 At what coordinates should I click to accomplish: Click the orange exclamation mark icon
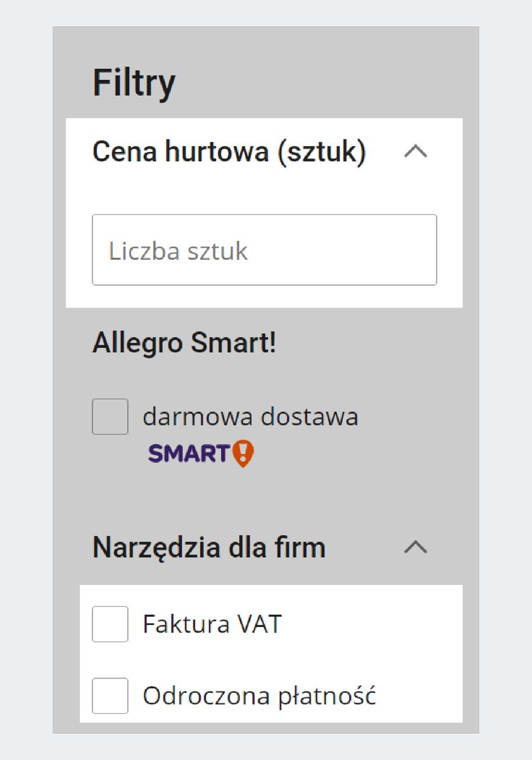[x=243, y=453]
